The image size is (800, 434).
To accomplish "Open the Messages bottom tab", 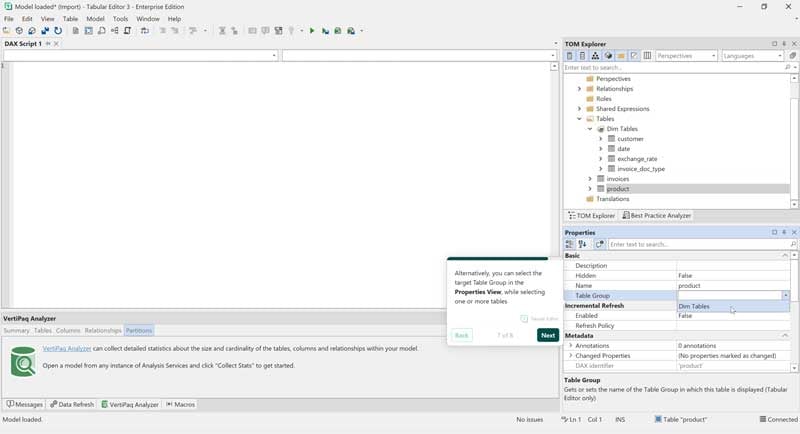I will pos(24,404).
